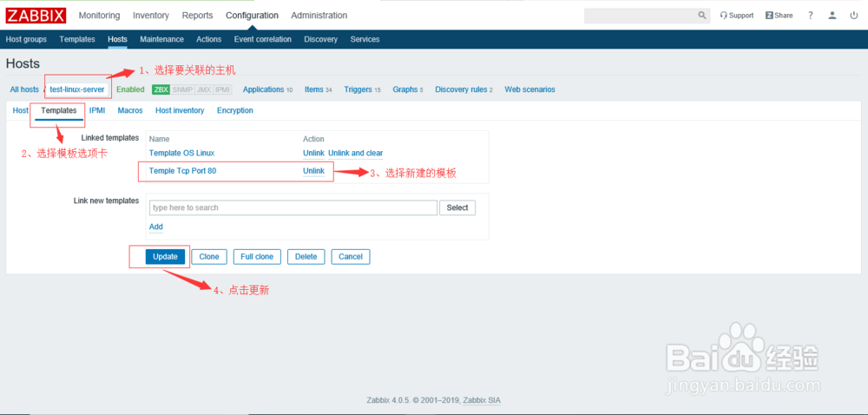Open the Share link
Screen dimensions: 868x415
[x=779, y=16]
